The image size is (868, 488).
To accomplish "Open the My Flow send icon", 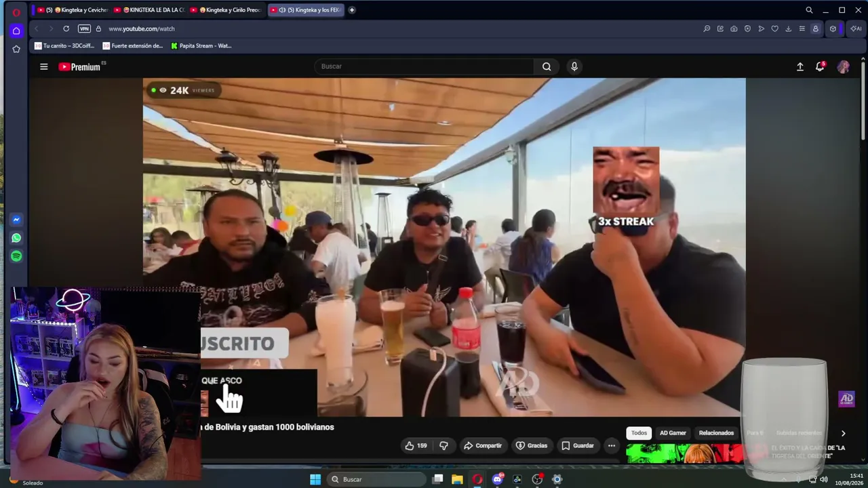I will (761, 28).
